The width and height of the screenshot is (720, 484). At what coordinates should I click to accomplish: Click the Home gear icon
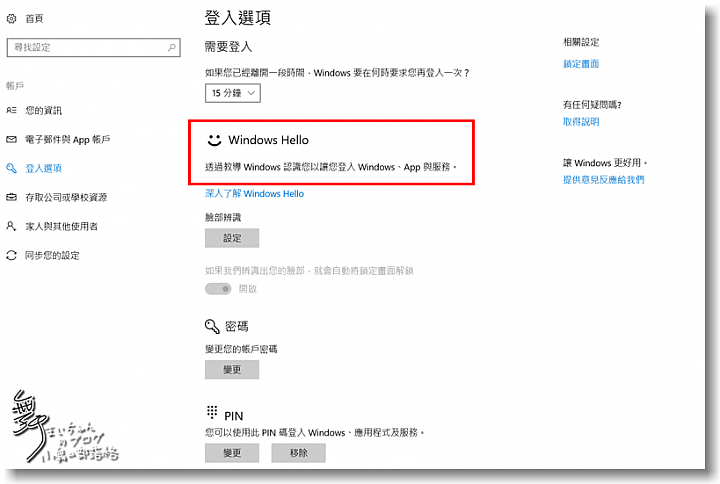point(11,18)
